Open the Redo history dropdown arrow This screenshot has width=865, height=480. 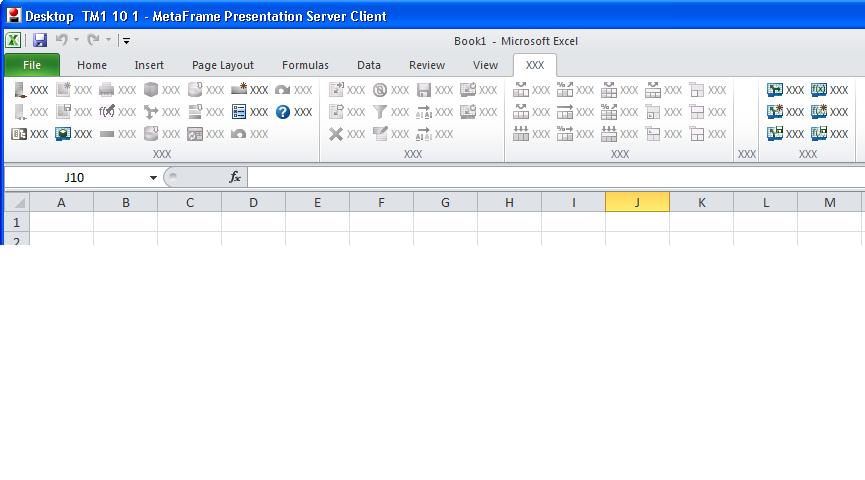click(x=108, y=40)
